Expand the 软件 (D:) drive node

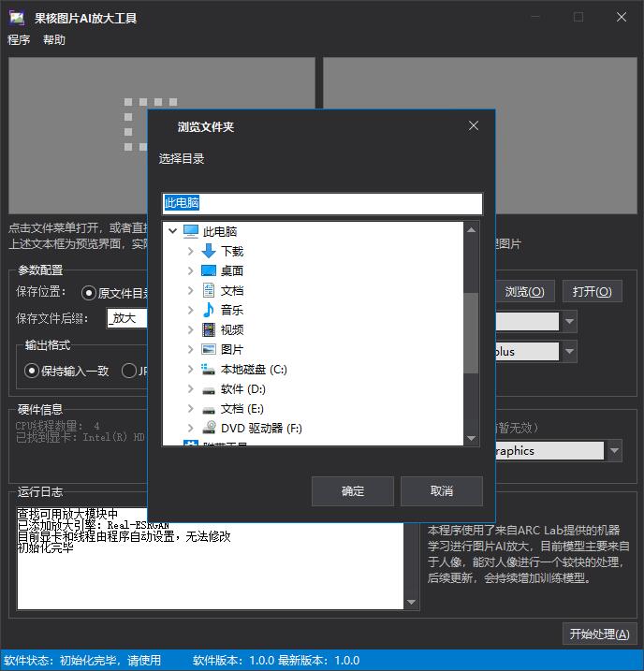[190, 388]
